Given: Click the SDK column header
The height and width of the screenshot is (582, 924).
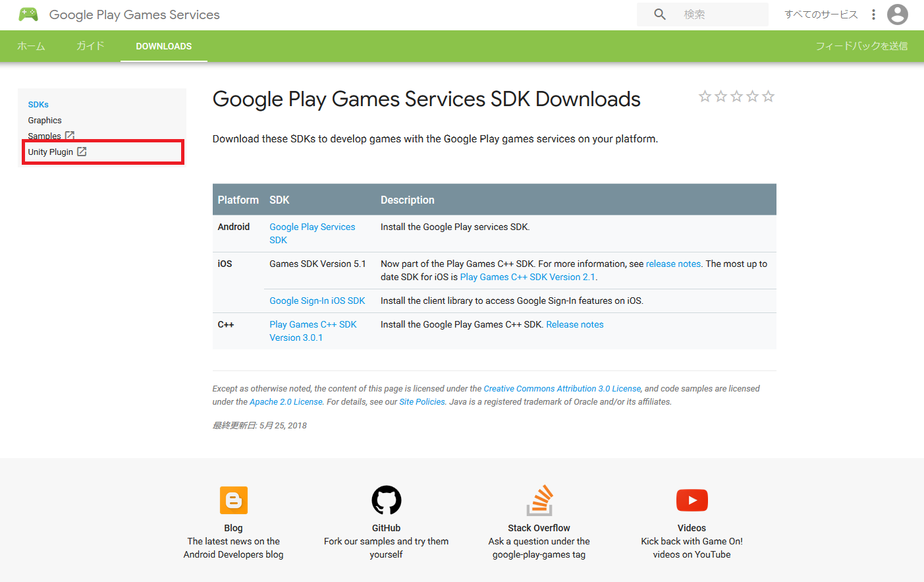Looking at the screenshot, I should click(x=279, y=200).
